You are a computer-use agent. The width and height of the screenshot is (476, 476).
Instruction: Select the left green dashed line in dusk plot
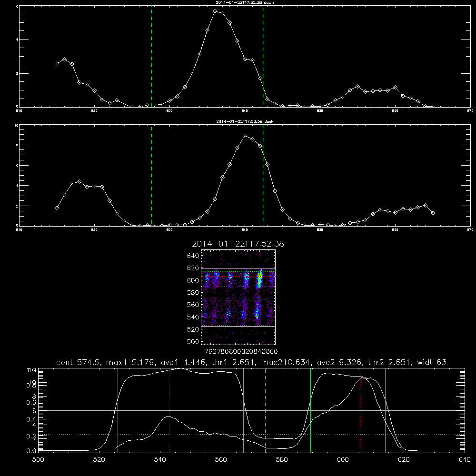[x=151, y=176]
